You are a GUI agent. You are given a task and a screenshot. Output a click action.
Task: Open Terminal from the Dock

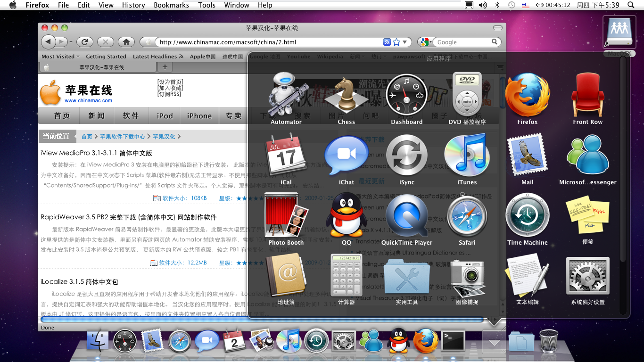tap(453, 340)
